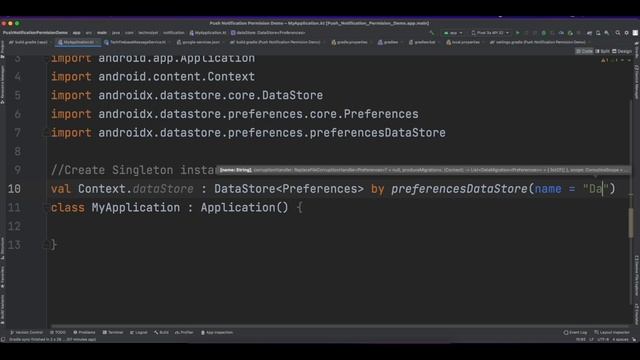The height and width of the screenshot is (360, 640).
Task: Switch editor to Design view mode
Action: coord(622,51)
